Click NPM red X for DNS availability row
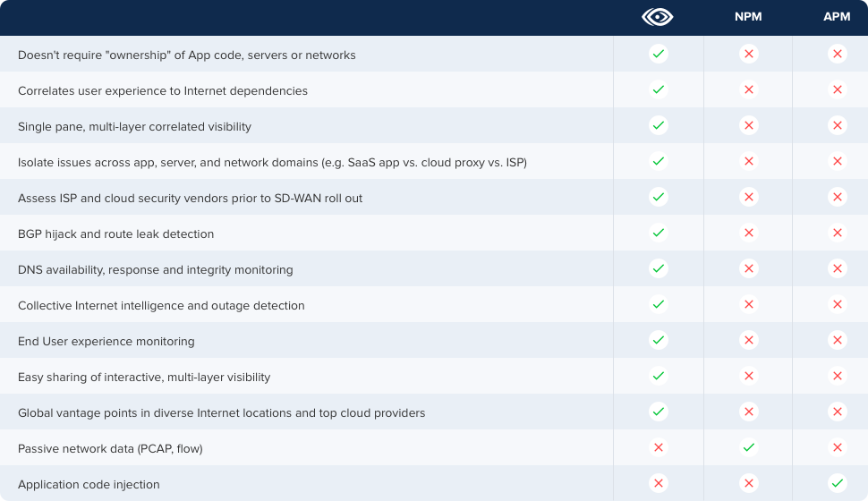The height and width of the screenshot is (501, 868). click(748, 268)
